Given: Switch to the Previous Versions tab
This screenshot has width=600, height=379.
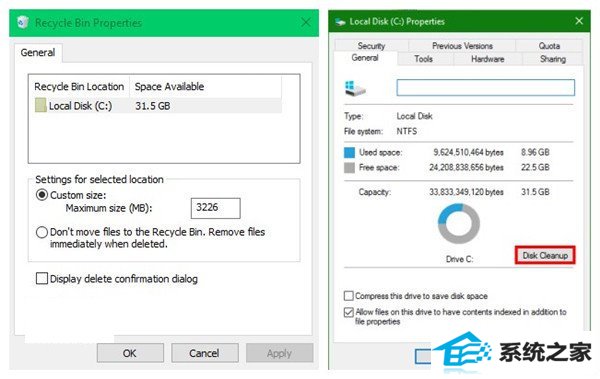Looking at the screenshot, I should point(462,46).
